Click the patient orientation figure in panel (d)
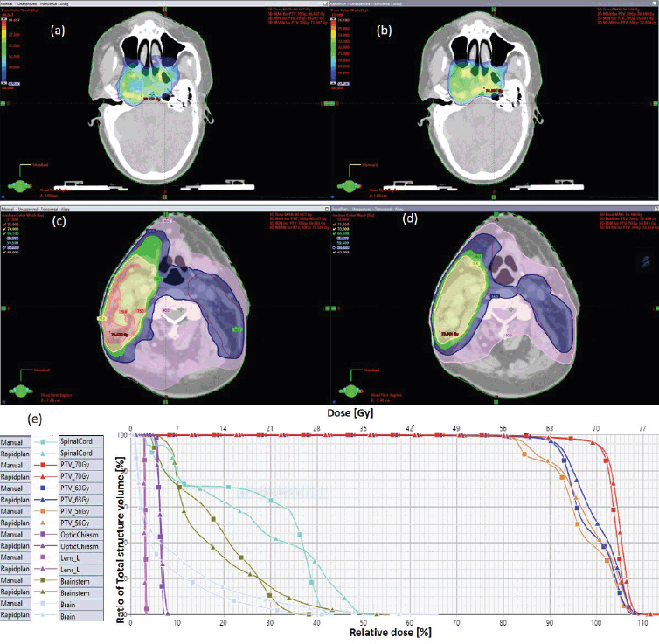The width and height of the screenshot is (659, 644). tap(349, 390)
